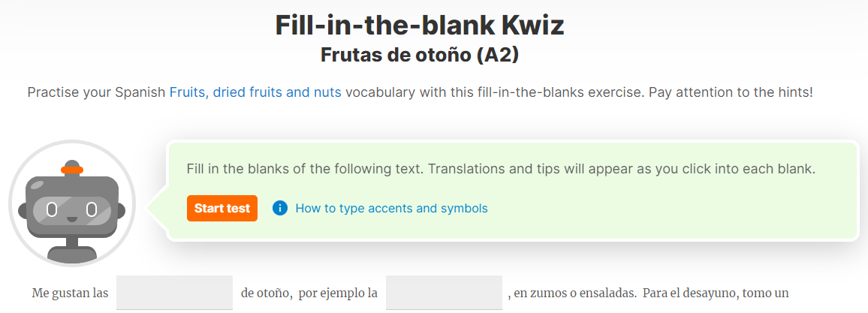Viewport: 868px width, 313px height.
Task: Click the "de otoño" text
Action: [267, 293]
